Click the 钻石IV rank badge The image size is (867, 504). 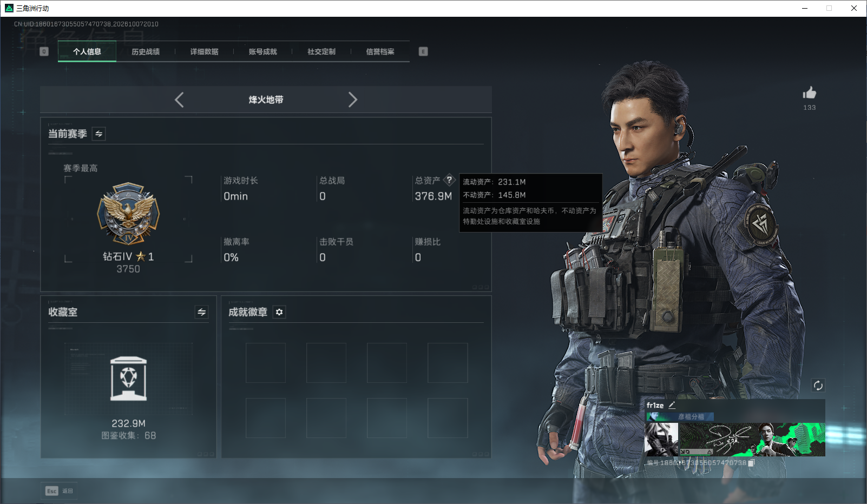(x=128, y=214)
